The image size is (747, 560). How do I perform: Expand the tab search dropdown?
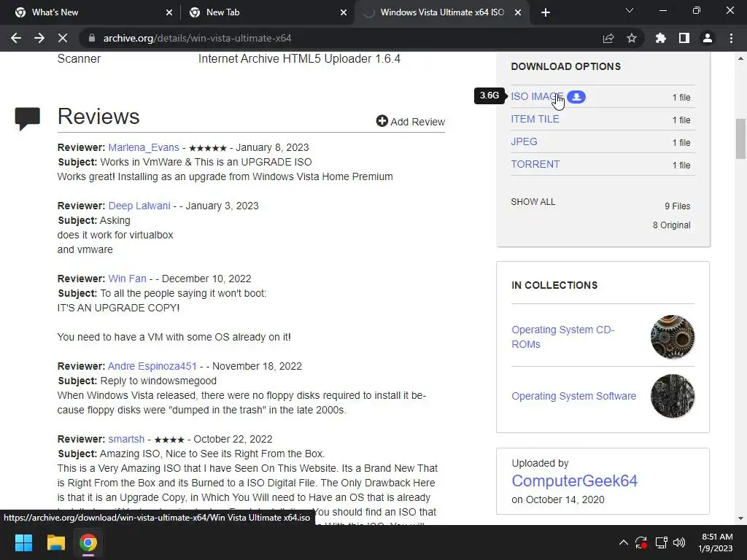coord(630,10)
